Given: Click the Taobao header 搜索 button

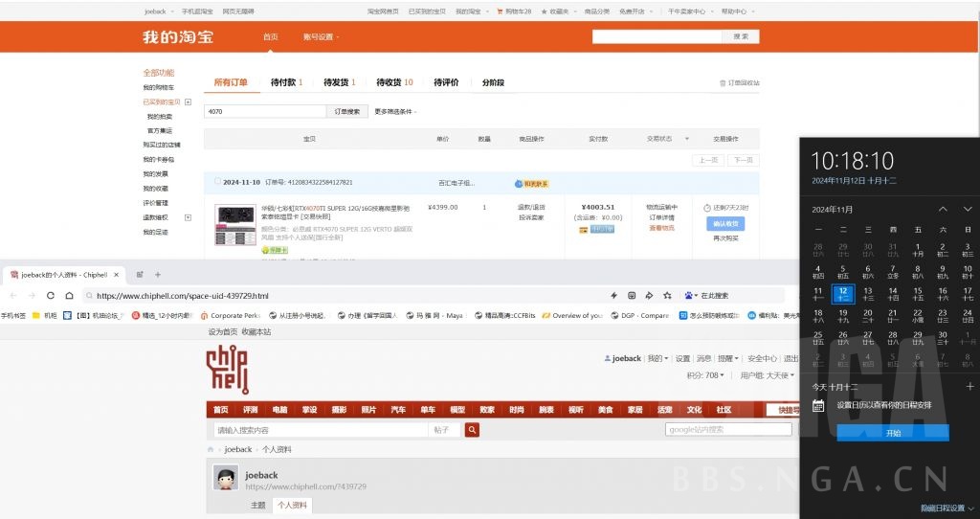Looking at the screenshot, I should point(741,36).
